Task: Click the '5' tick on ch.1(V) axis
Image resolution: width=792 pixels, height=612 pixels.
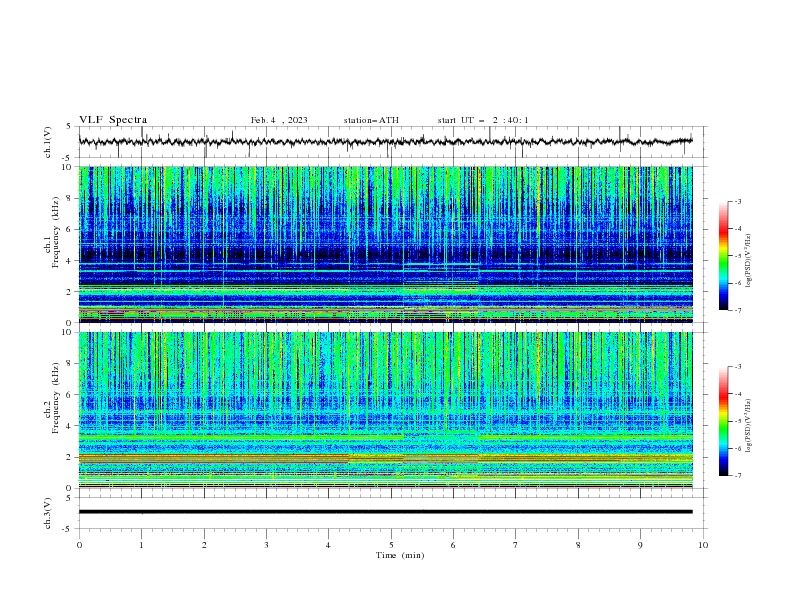Action: pos(69,126)
